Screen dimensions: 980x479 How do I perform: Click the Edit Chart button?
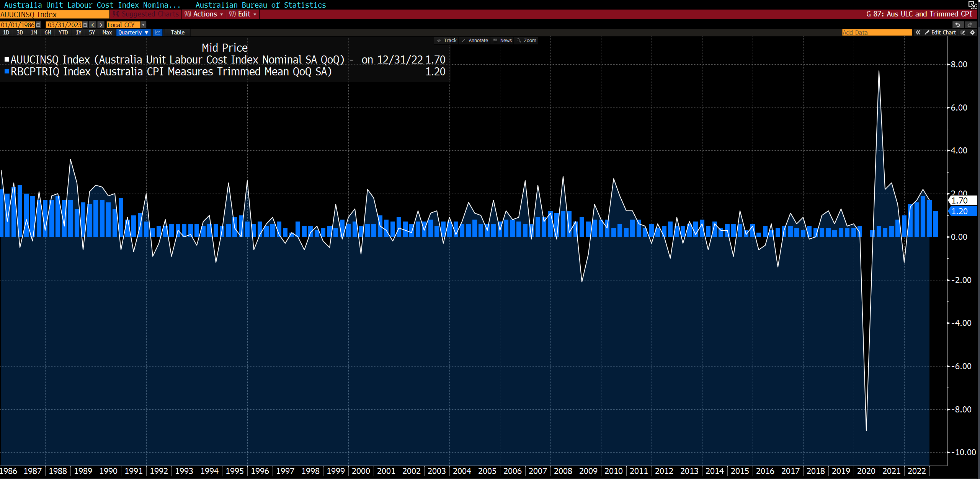(940, 33)
